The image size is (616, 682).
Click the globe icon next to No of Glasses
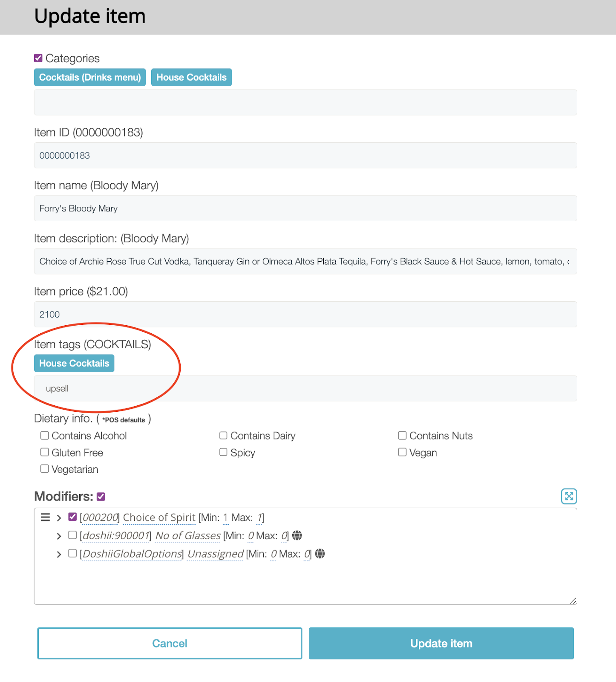pyautogui.click(x=297, y=535)
